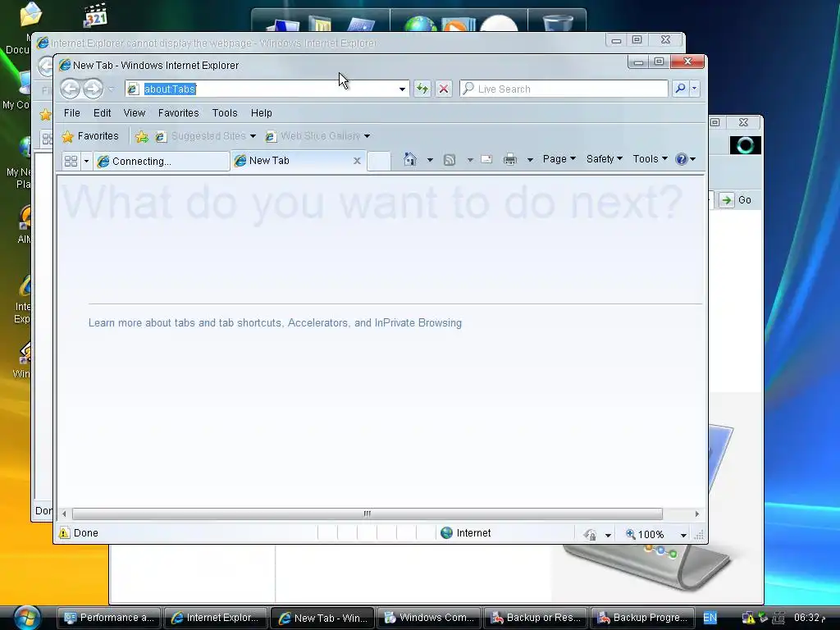Click the empty new tab button
Image resolution: width=840 pixels, height=630 pixels.
pyautogui.click(x=379, y=162)
